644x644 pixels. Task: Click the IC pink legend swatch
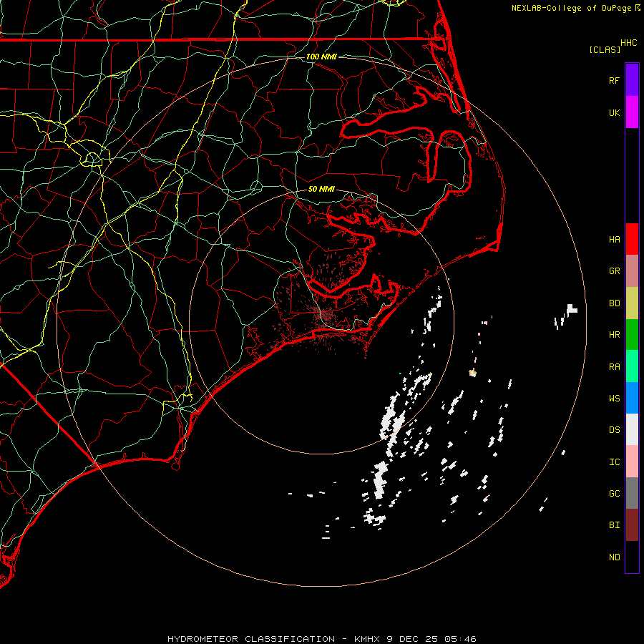pyautogui.click(x=632, y=462)
